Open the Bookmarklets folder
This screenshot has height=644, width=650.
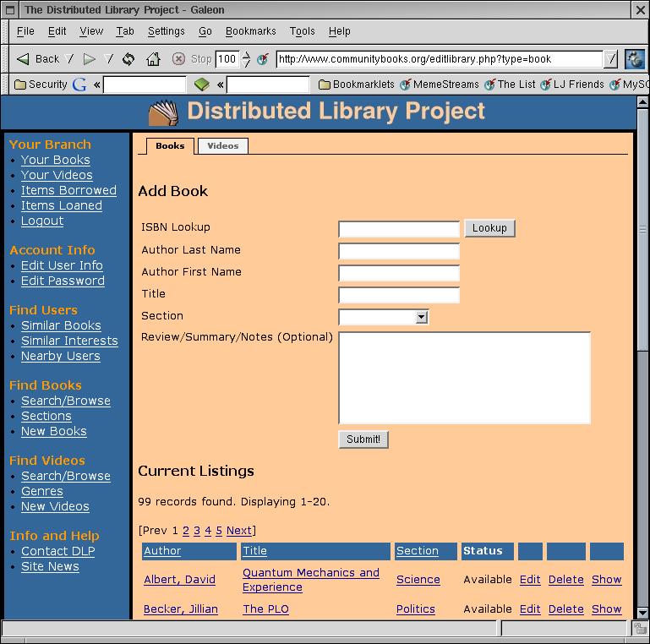click(x=356, y=85)
